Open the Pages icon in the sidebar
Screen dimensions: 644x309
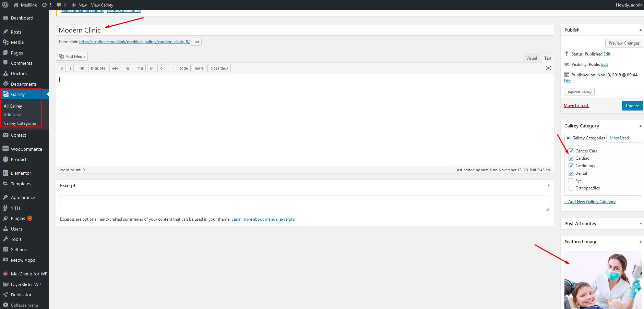point(5,53)
